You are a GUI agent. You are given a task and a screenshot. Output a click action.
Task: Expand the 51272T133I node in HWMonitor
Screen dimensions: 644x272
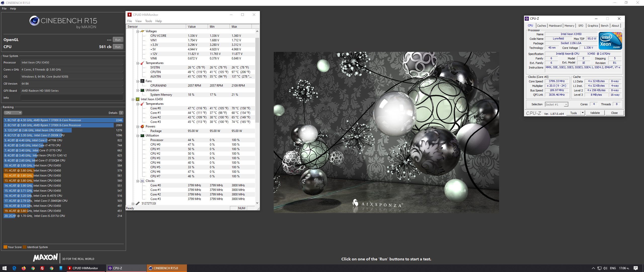coord(133,204)
